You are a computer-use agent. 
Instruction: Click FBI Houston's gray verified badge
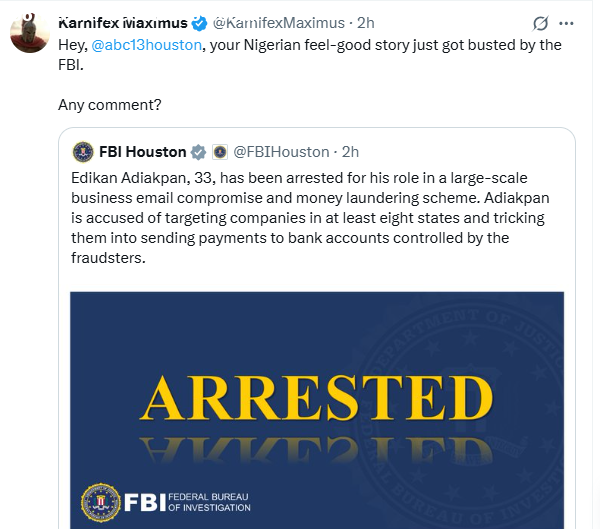click(198, 152)
